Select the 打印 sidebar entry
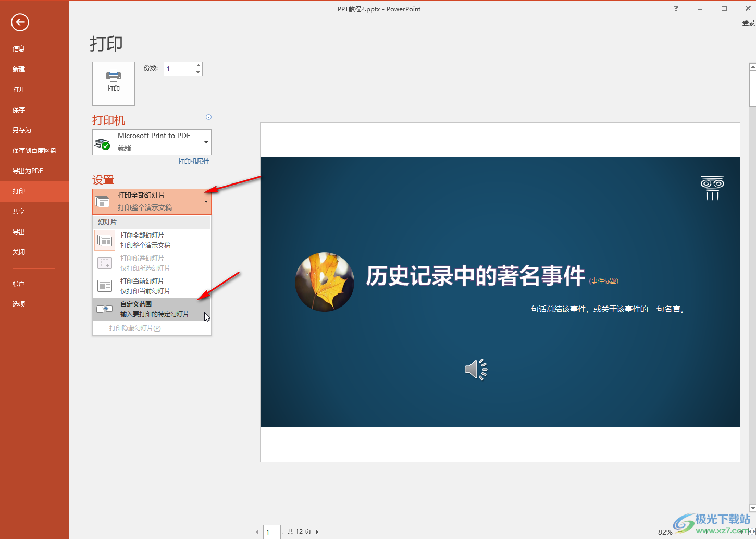 tap(34, 191)
